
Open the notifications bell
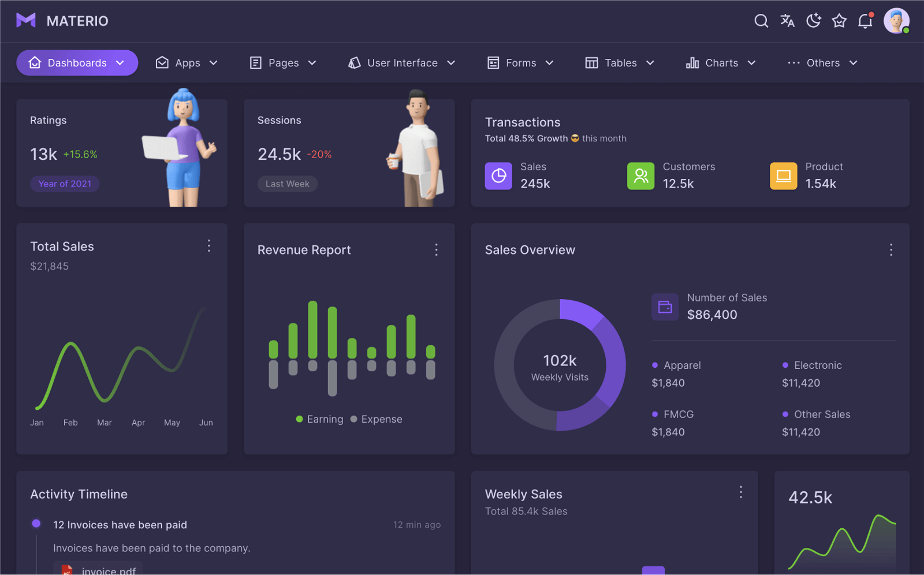pyautogui.click(x=865, y=21)
